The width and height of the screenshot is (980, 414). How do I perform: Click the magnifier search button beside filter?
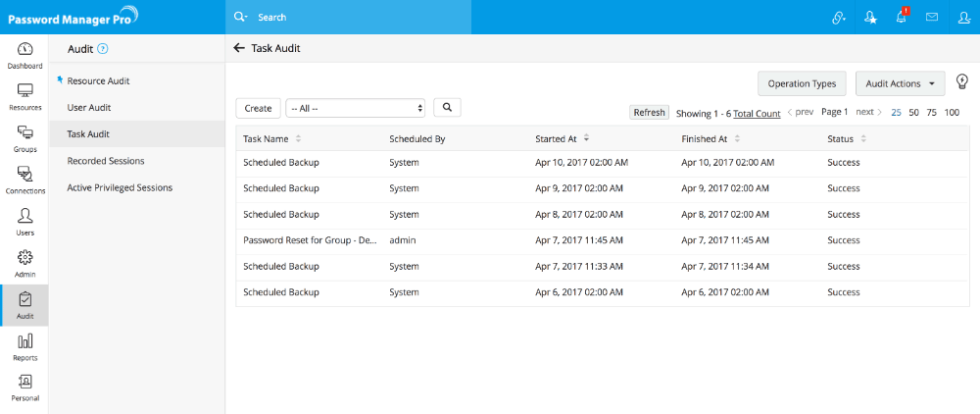coord(446,108)
